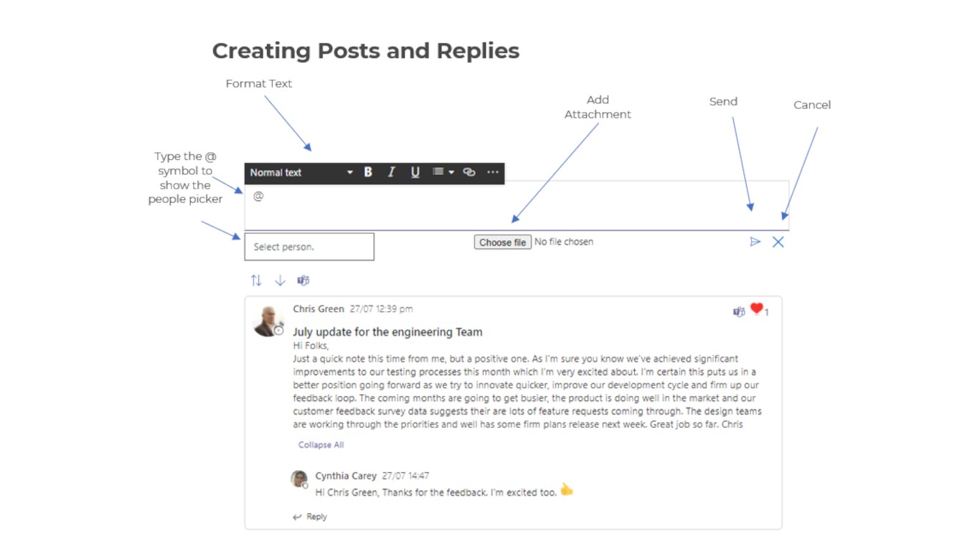Toggle underline formatting in the post editor
This screenshot has height=551, width=980.
tap(415, 172)
